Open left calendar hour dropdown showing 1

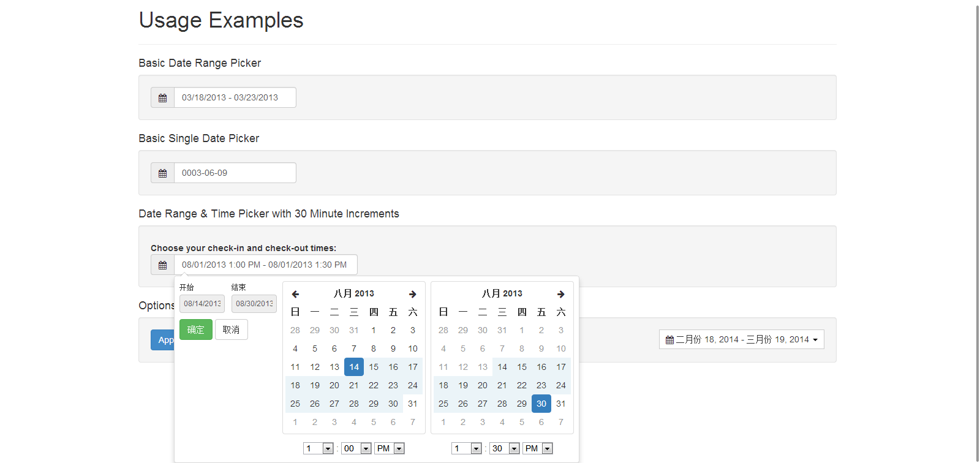pyautogui.click(x=318, y=448)
